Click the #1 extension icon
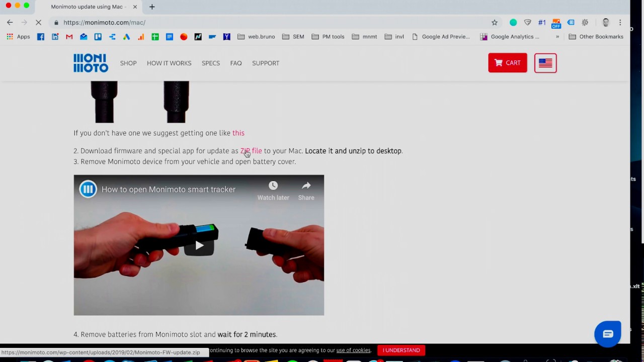 (x=542, y=23)
